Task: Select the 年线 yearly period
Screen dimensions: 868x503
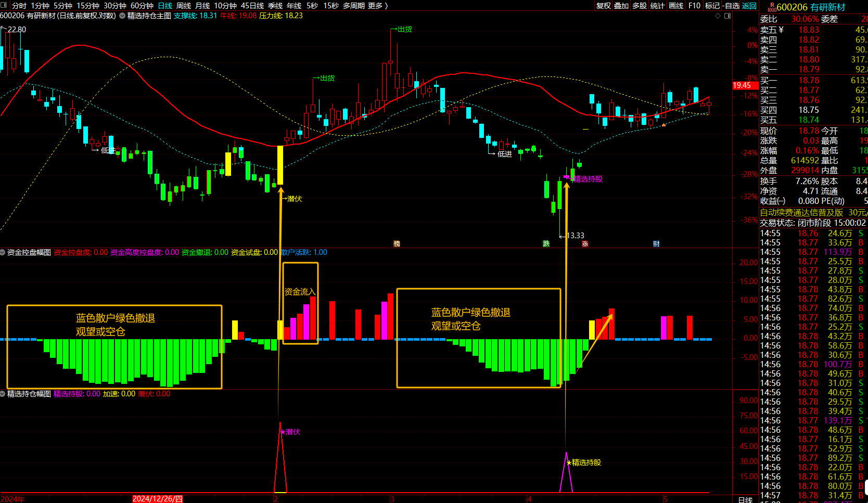Action: pos(294,6)
